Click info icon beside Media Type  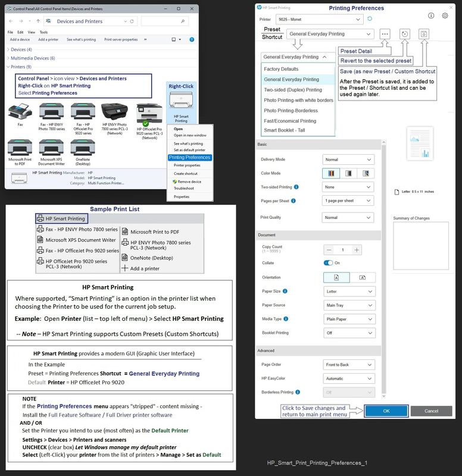[286, 319]
